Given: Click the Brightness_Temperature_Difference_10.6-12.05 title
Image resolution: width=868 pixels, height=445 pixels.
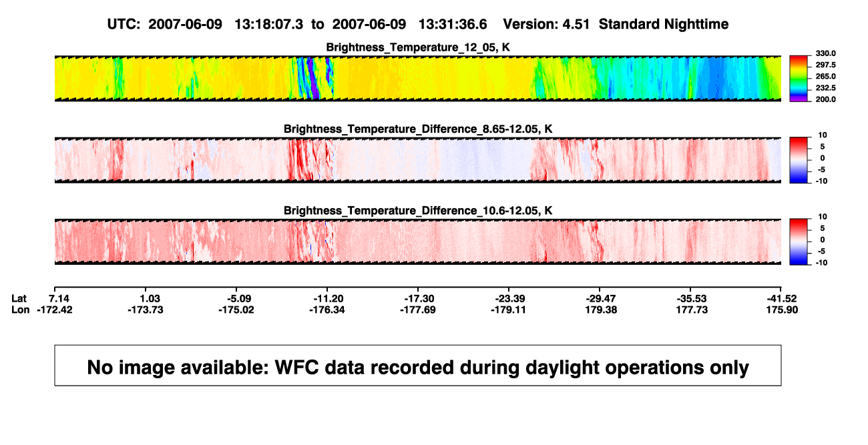Looking at the screenshot, I should 418,211.
